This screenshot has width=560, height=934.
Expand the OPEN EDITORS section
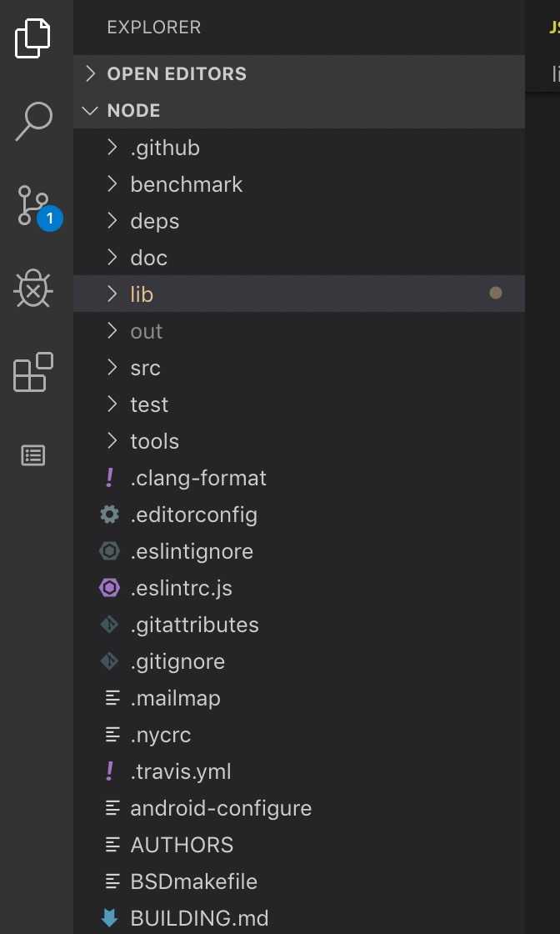click(92, 73)
